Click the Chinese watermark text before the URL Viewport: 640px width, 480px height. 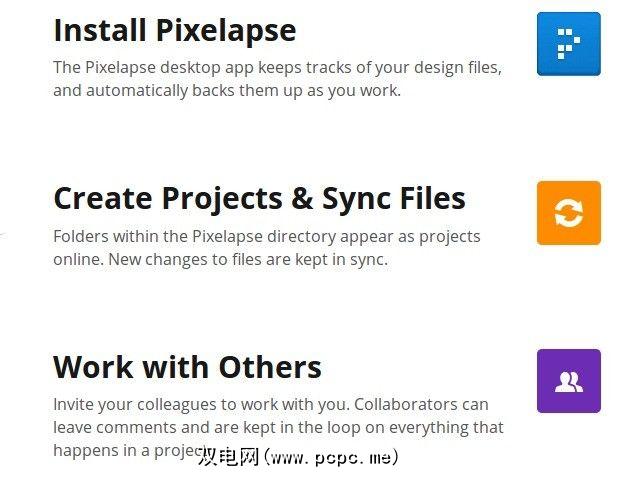pyautogui.click(x=226, y=457)
